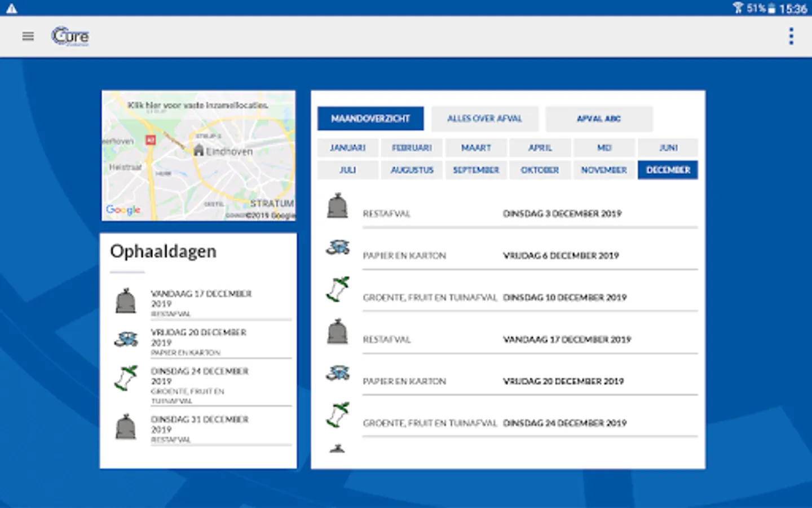Select the Januari month button
Image resolution: width=812 pixels, height=508 pixels.
[x=347, y=148]
